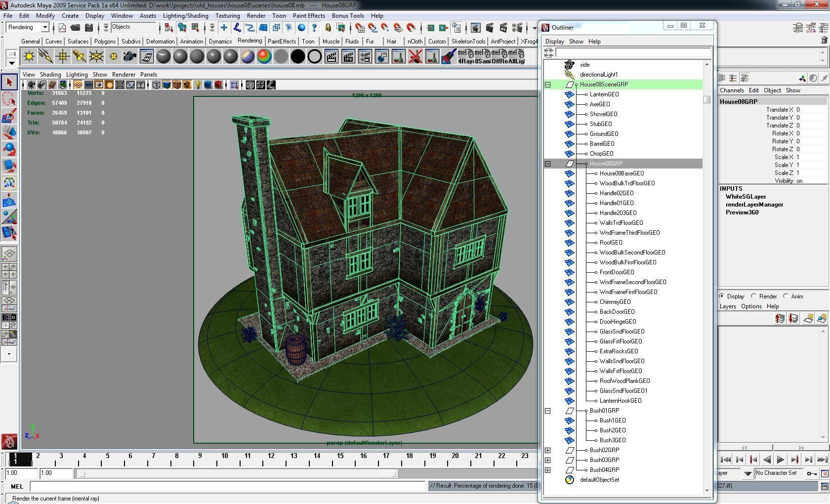Click Preview360 under INPUTS

[x=742, y=212]
